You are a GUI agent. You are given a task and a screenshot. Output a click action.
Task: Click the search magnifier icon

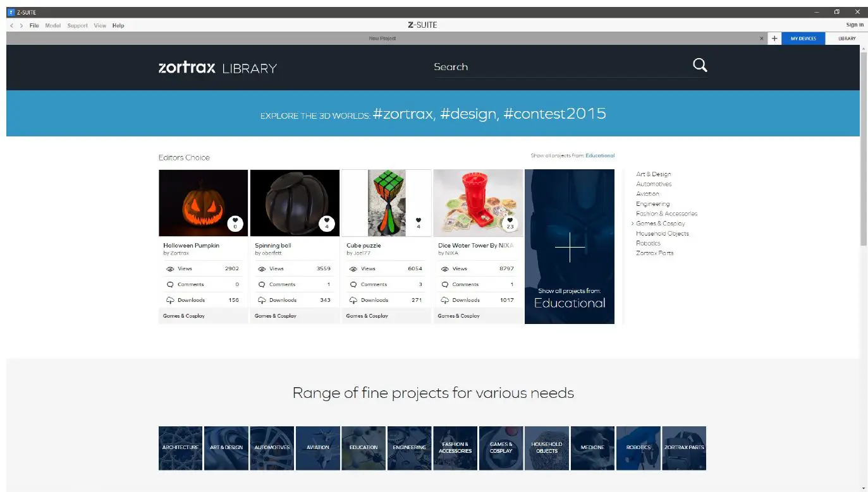coord(700,65)
